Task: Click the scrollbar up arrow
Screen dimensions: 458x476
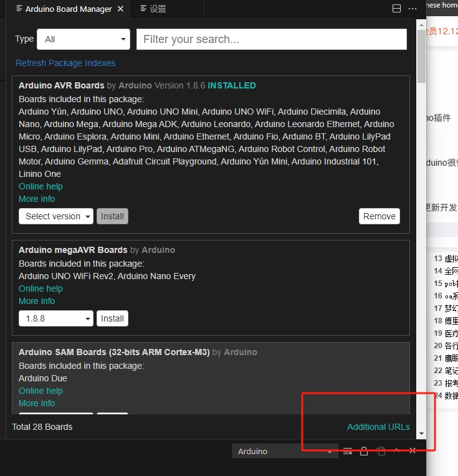Action: (x=421, y=24)
